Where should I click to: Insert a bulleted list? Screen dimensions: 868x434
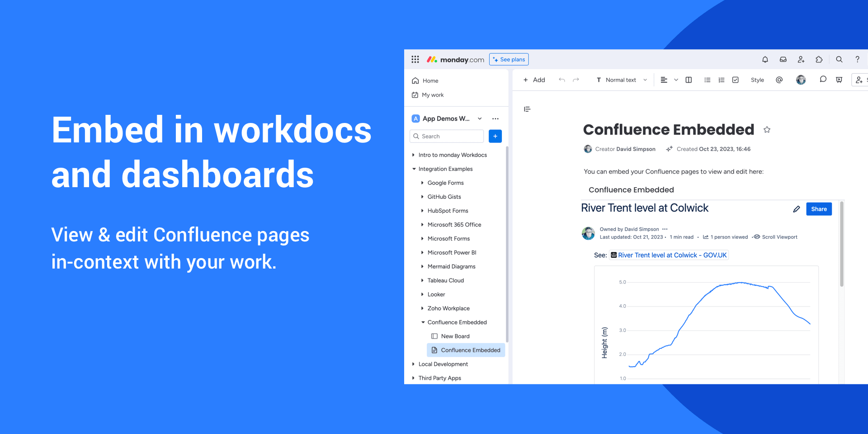point(708,80)
